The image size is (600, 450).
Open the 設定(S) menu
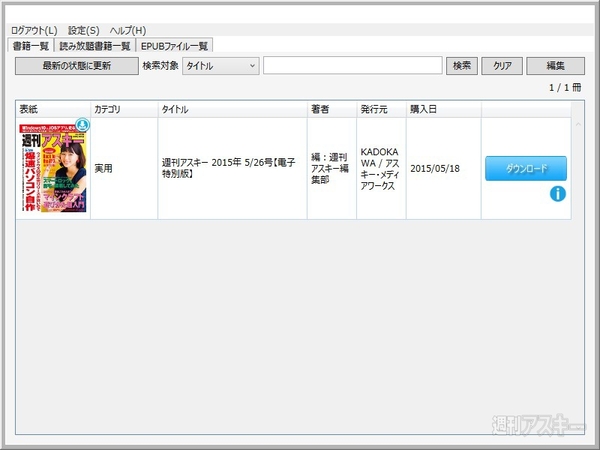coord(83,30)
